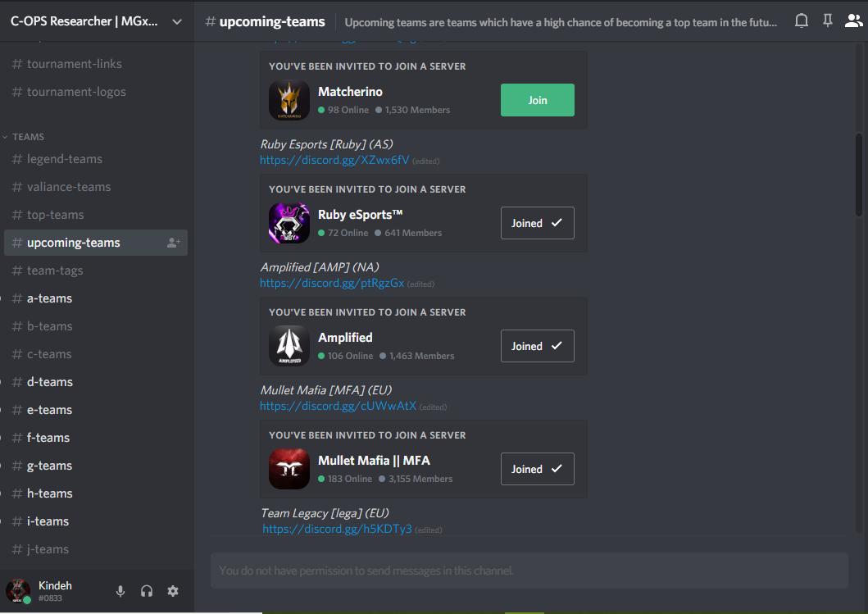
Task: Click 3,155 Members count on Mullet Mafia
Action: tap(420, 479)
